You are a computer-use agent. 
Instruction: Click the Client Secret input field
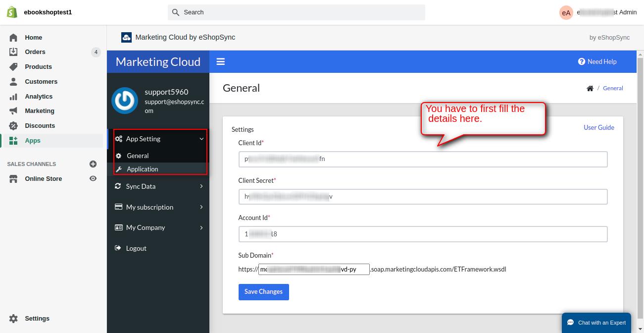(423, 197)
